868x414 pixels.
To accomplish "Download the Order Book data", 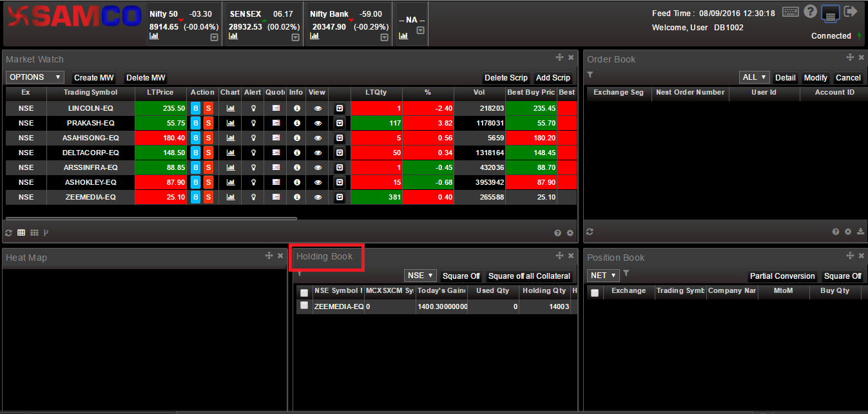I will 861,232.
